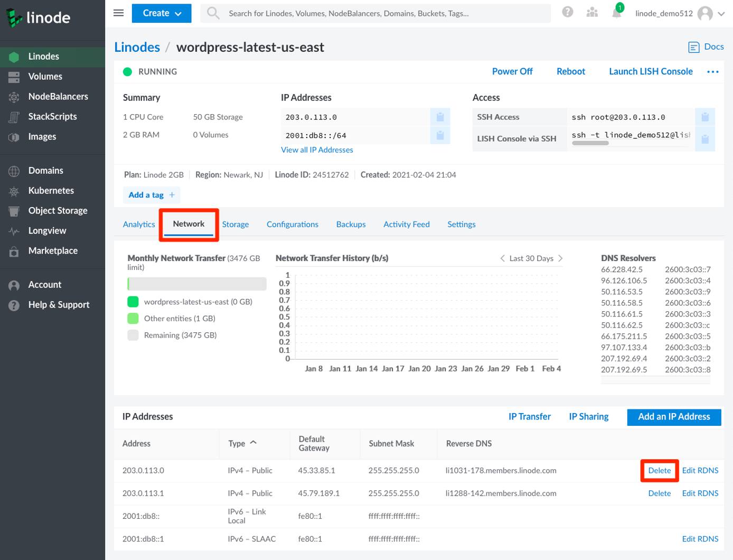Open the Settings tab
This screenshot has width=733, height=560.
pos(461,224)
